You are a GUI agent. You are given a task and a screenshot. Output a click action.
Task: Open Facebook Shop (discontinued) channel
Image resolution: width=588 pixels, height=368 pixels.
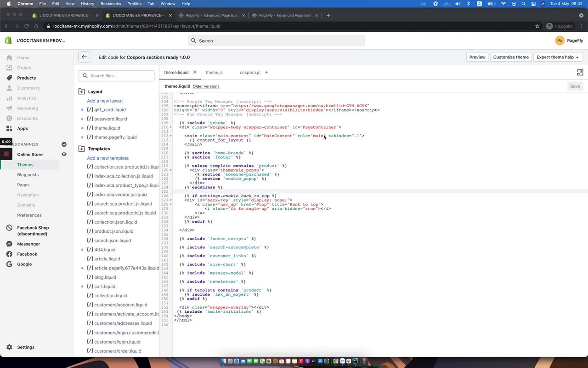click(33, 230)
